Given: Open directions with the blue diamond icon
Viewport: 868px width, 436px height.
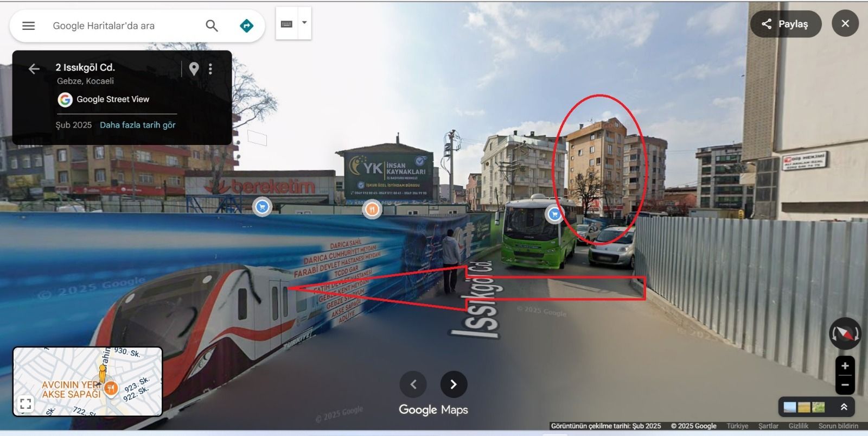Looking at the screenshot, I should tap(246, 26).
